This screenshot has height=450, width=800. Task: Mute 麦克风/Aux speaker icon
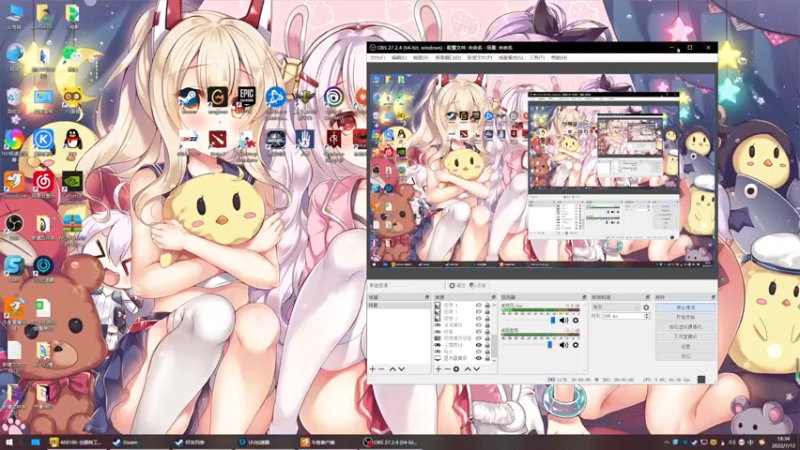pos(564,320)
